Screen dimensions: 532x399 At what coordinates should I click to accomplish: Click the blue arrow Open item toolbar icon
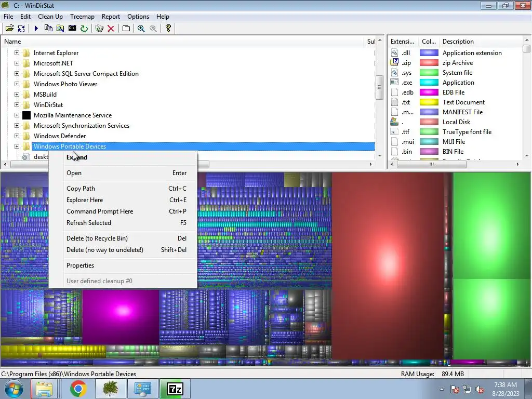click(x=36, y=29)
